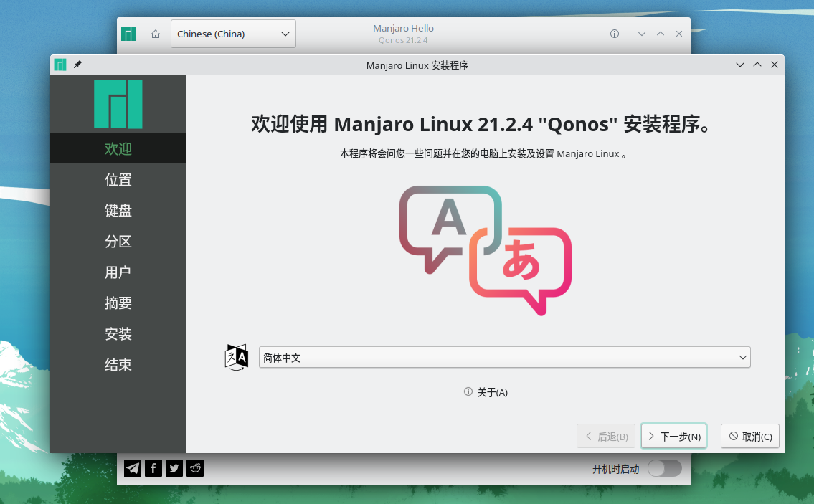Minimize the installer window
Screen dimensions: 814x504
pos(739,65)
